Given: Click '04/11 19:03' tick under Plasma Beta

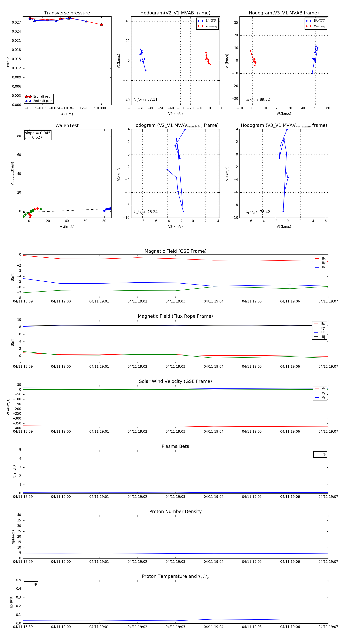Looking at the screenshot, I should 175,497.
